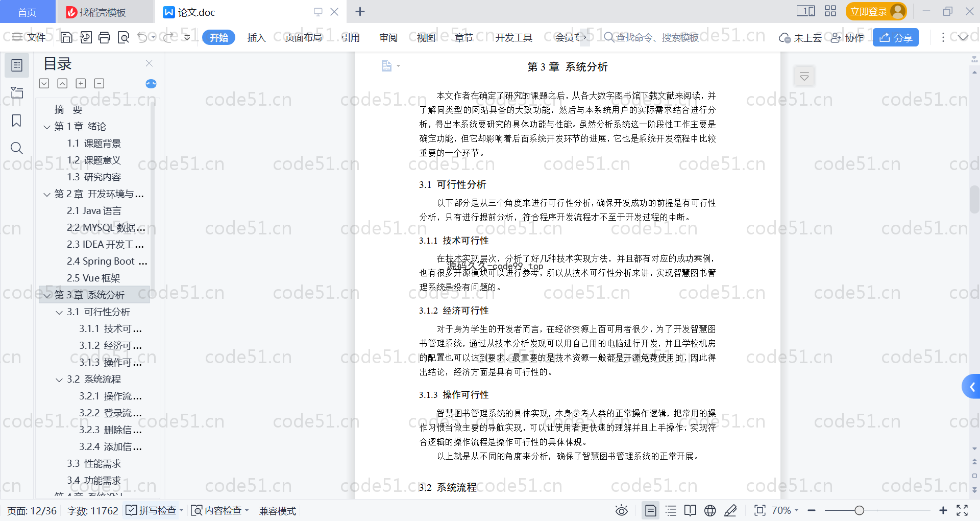Screen dimensions: 980x521
Task: Open the quick access toolbar customize dropdown
Action: pyautogui.click(x=187, y=37)
